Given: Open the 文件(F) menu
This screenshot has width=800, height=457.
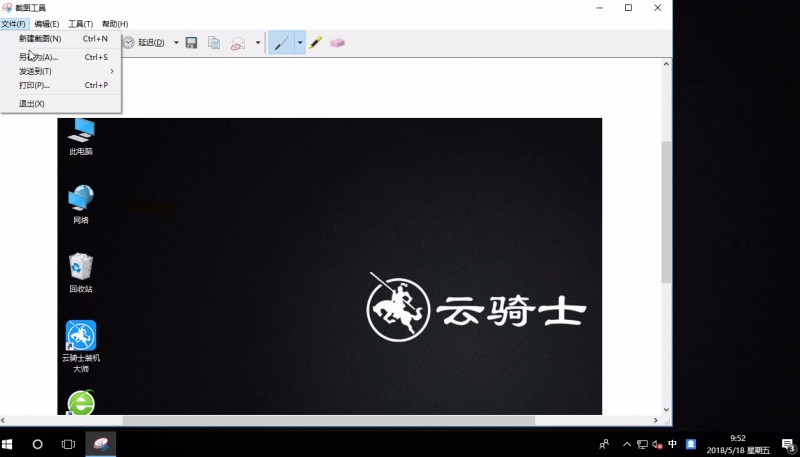Looking at the screenshot, I should (x=13, y=24).
